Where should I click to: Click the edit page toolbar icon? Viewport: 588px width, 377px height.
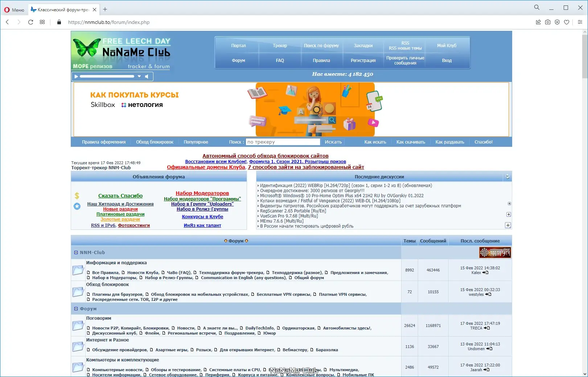[538, 22]
